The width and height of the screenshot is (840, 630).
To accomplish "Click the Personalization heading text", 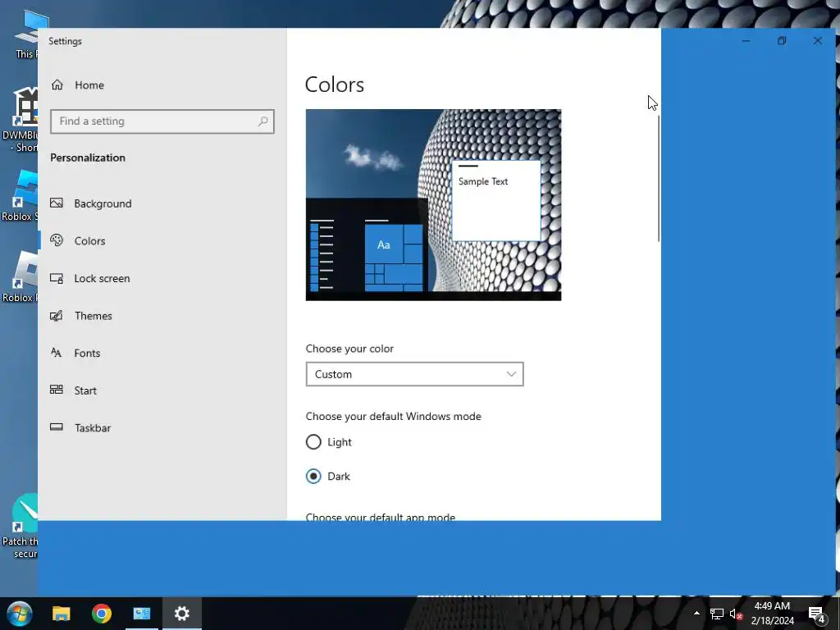I will click(88, 158).
